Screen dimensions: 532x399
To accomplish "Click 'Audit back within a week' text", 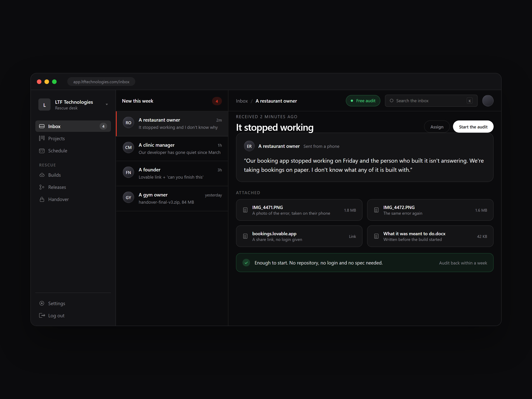I will coord(463,263).
